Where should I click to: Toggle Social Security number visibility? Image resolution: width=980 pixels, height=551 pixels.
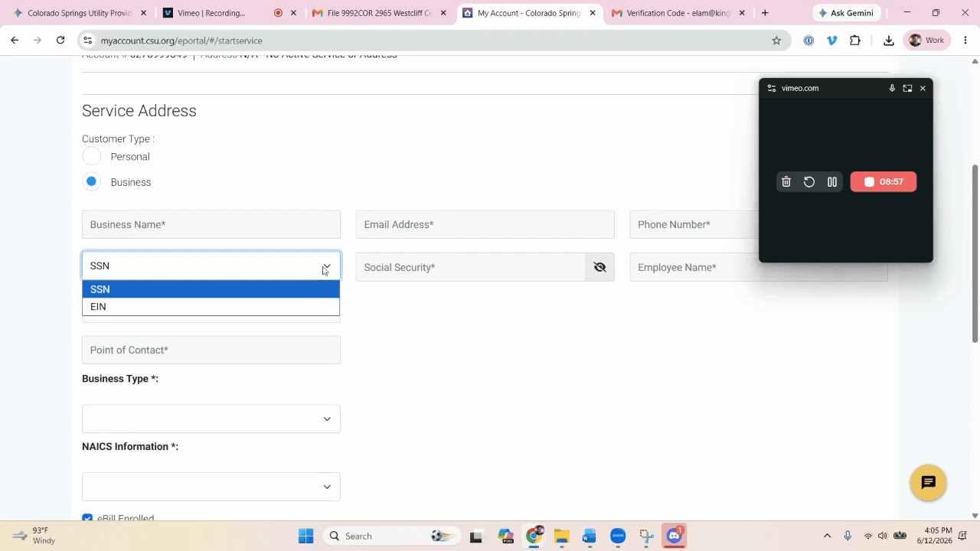[600, 267]
